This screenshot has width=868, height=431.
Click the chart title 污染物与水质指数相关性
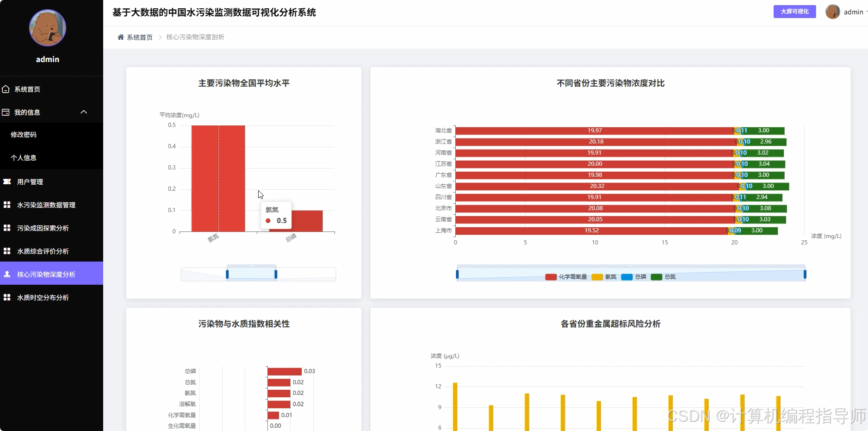click(244, 324)
